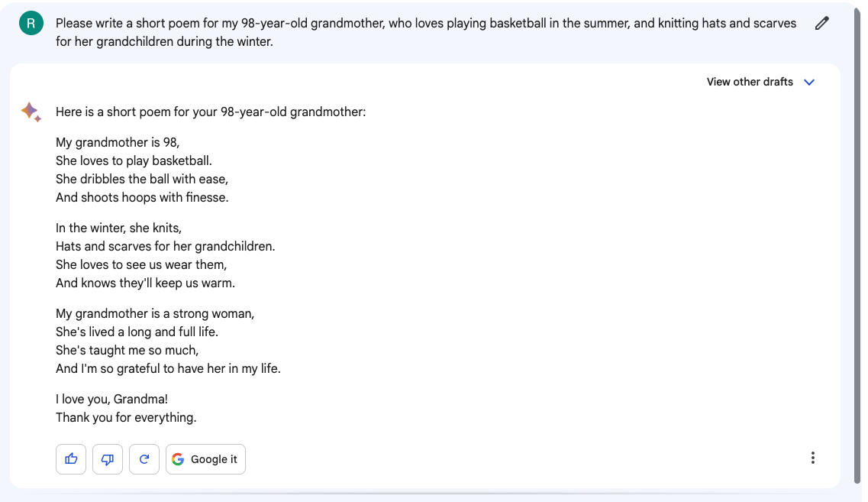
Task: Click the line 'In the winter, she knits,'
Action: [x=118, y=228]
